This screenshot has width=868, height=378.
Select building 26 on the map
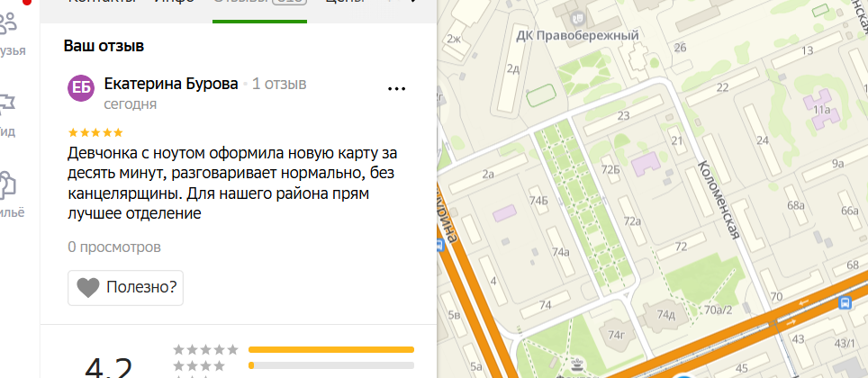click(681, 47)
